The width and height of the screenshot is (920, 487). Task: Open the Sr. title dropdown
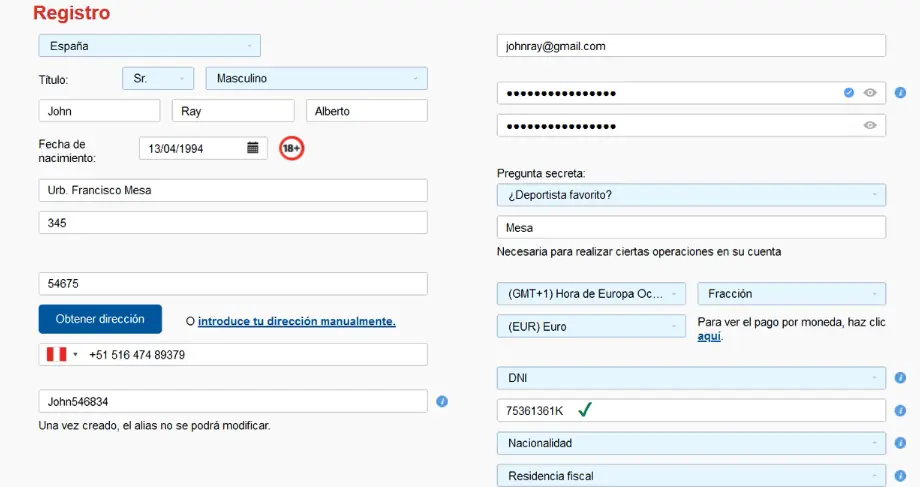(158, 79)
